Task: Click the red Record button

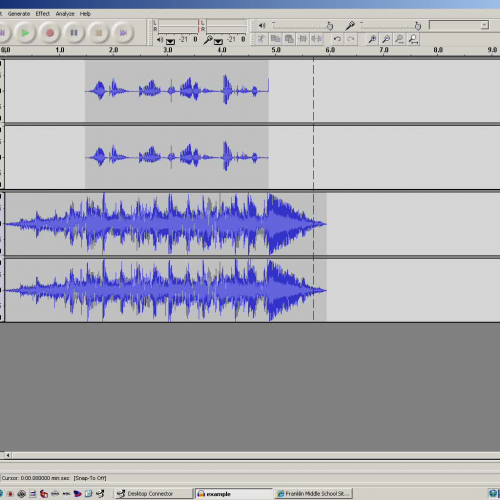Action: tap(50, 33)
